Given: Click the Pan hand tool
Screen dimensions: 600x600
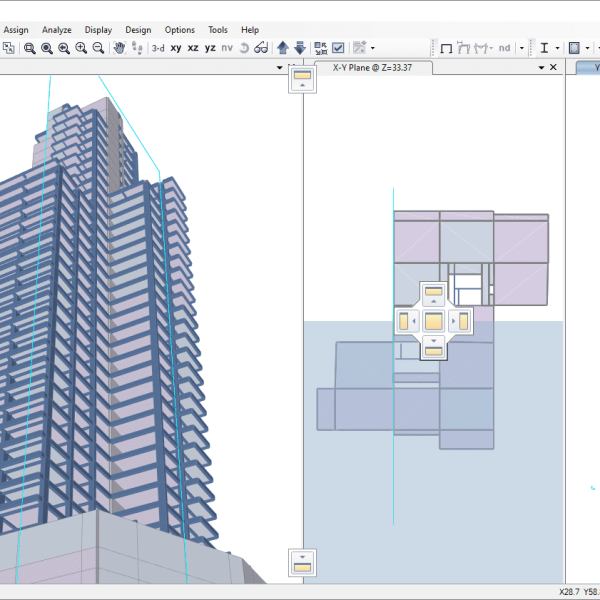Looking at the screenshot, I should pyautogui.click(x=119, y=48).
